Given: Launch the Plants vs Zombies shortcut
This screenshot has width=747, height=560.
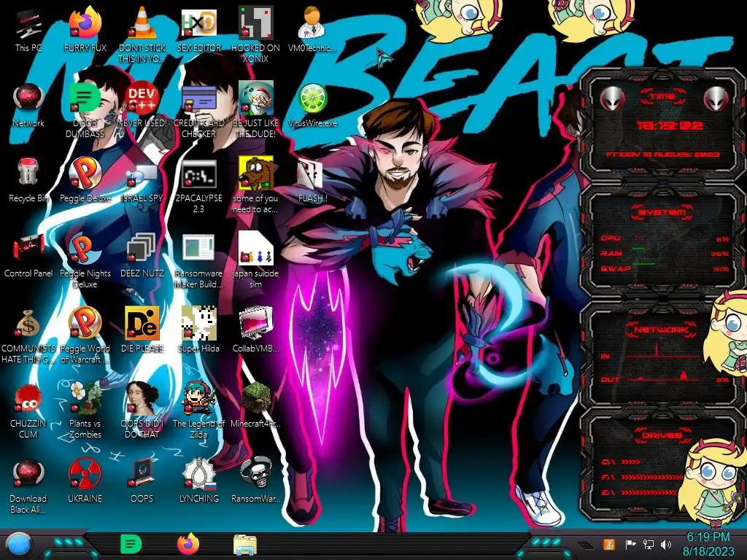Looking at the screenshot, I should tap(85, 411).
